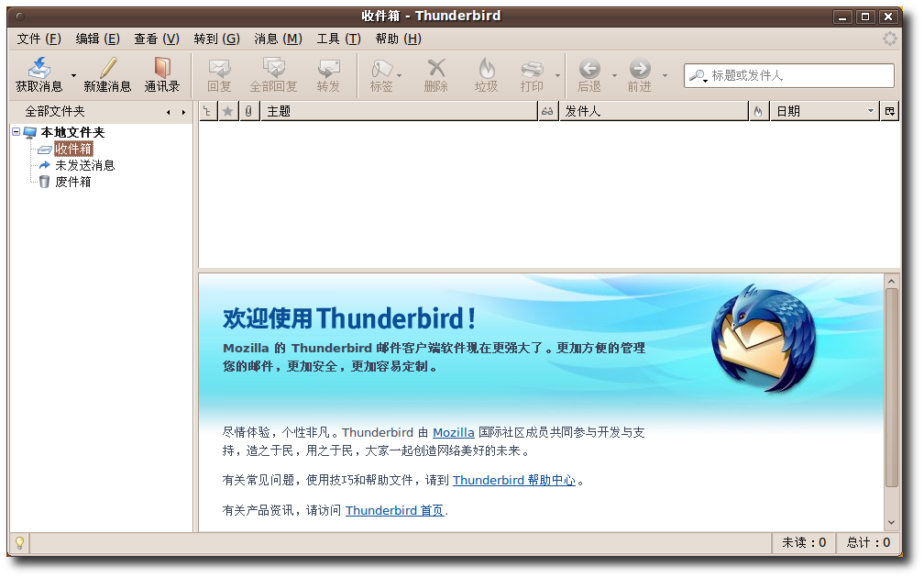This screenshot has height=578, width=924.
Task: Open the Thunderbird 首页 link
Action: pos(395,510)
